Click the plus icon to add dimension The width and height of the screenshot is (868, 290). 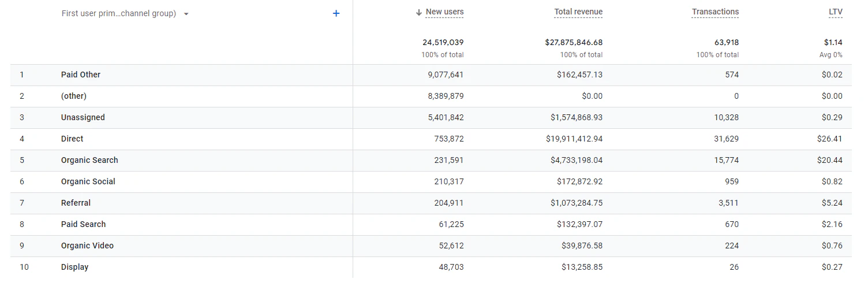tap(336, 13)
